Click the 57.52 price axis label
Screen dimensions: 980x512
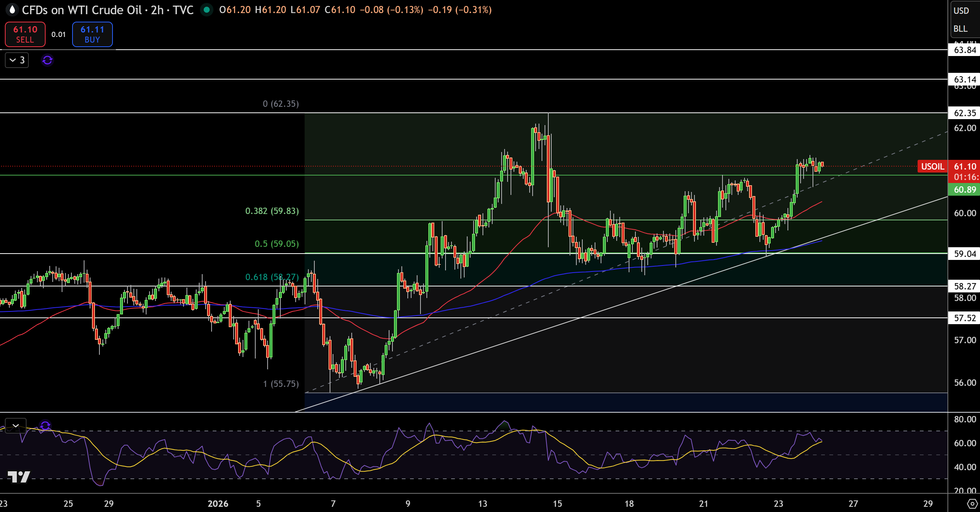pos(965,318)
